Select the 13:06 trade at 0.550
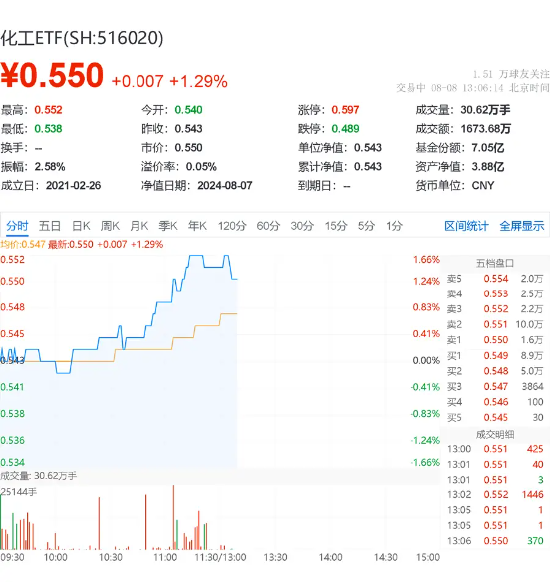This screenshot has height=584, width=550. point(495,540)
